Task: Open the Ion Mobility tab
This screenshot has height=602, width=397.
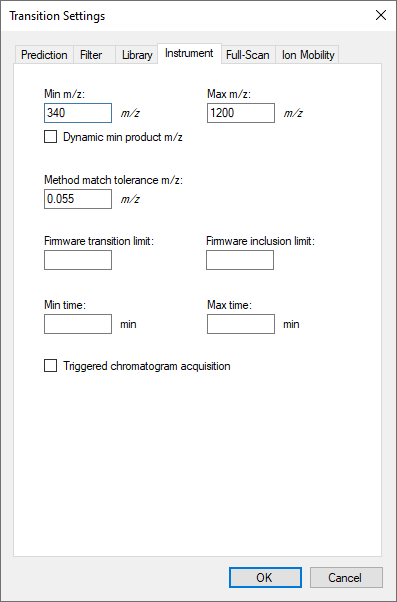Action: coord(307,55)
